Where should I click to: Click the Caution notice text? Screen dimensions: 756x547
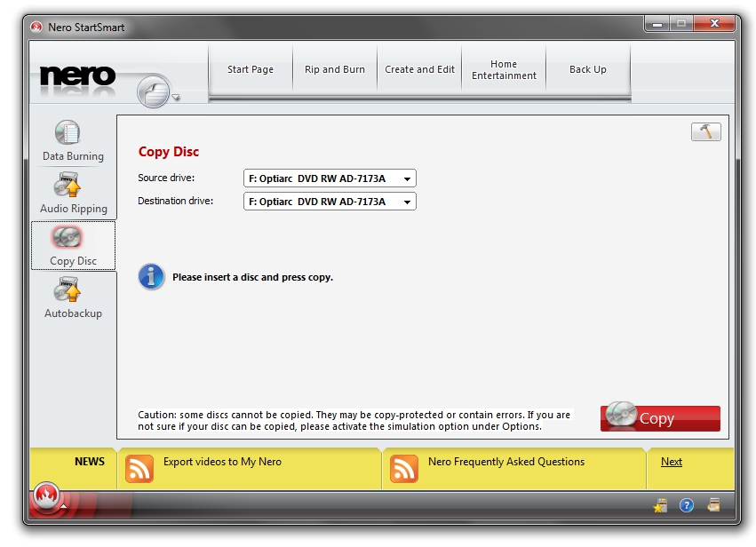coord(354,420)
